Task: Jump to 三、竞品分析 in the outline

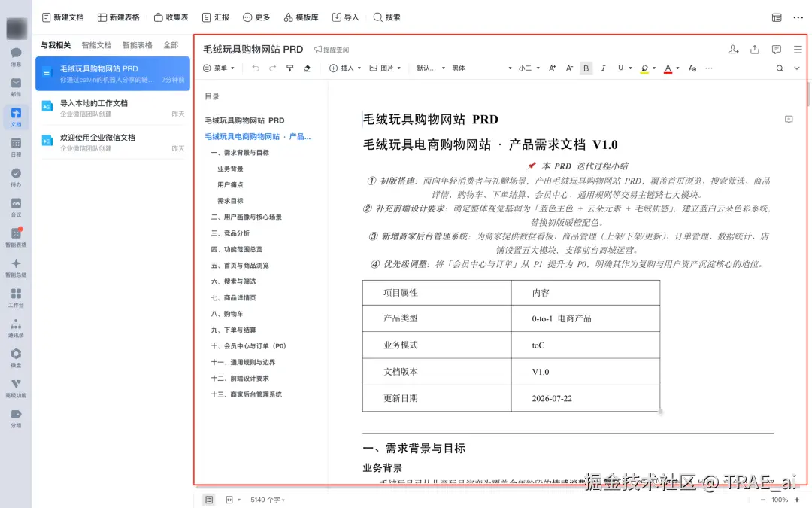Action: [230, 233]
